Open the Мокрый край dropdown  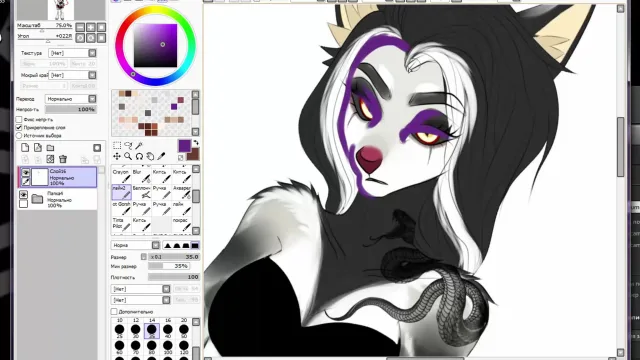[x=72, y=75]
